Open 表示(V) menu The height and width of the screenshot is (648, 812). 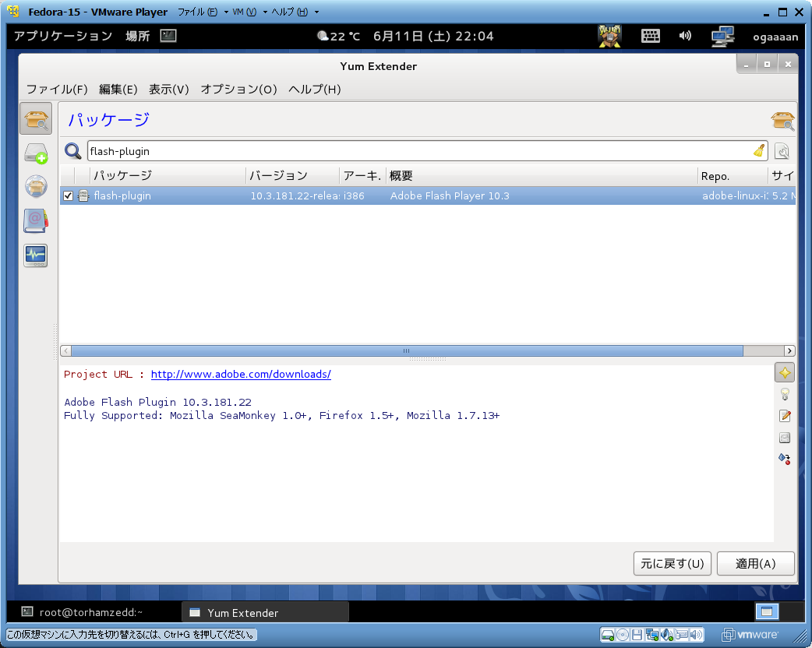pos(169,89)
